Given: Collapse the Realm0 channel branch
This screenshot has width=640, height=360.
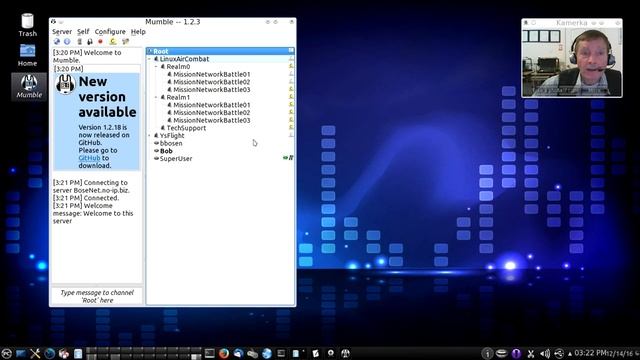Looking at the screenshot, I should pos(156,67).
